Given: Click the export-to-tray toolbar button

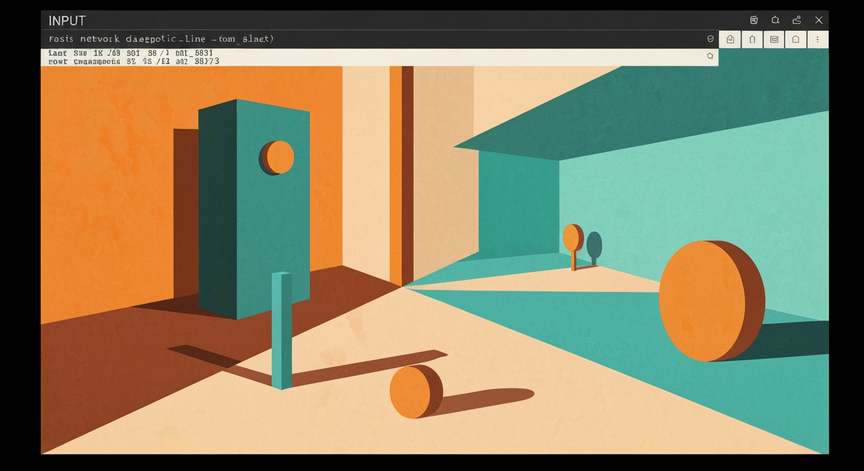Looking at the screenshot, I should click(x=730, y=39).
